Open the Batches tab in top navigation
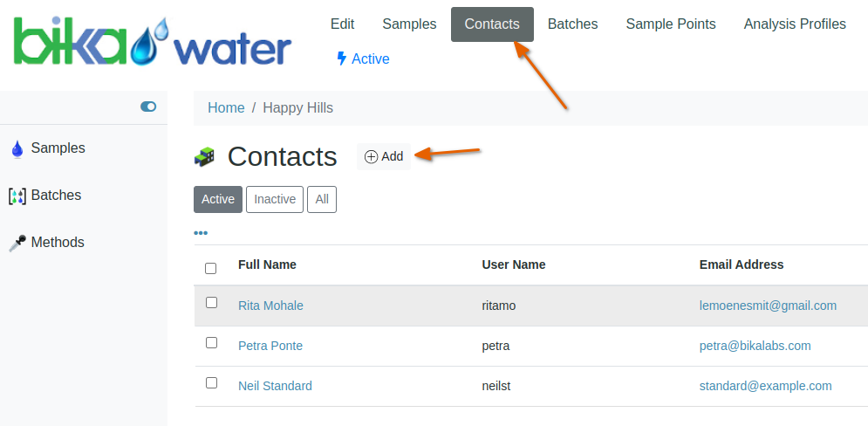Viewport: 868px width, 426px height. pyautogui.click(x=572, y=24)
